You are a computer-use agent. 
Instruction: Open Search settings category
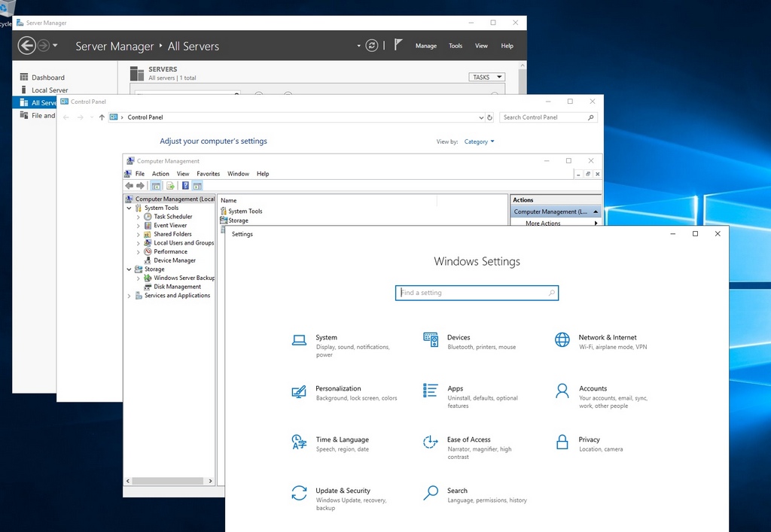point(474,494)
